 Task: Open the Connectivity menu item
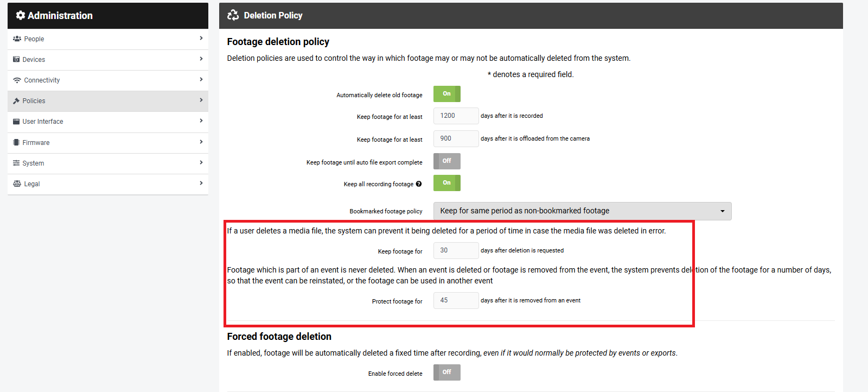coord(108,80)
